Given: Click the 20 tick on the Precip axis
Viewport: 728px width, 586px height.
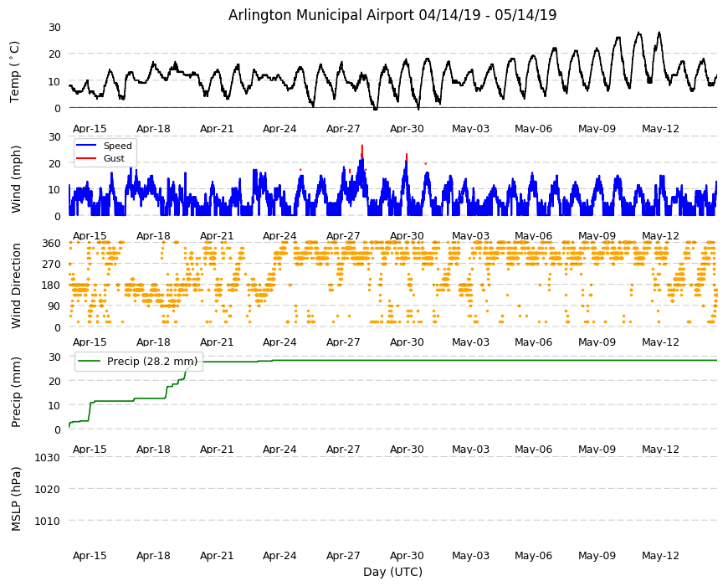Looking at the screenshot, I should coord(54,382).
